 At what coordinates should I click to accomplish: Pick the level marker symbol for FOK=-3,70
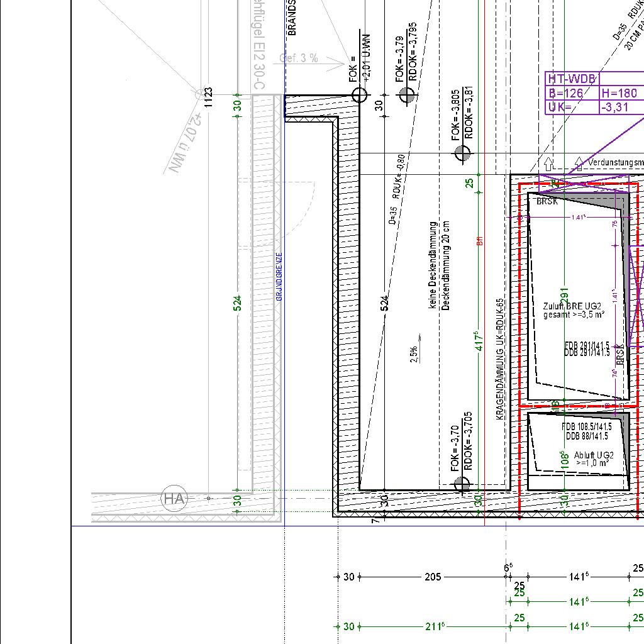coord(462,484)
